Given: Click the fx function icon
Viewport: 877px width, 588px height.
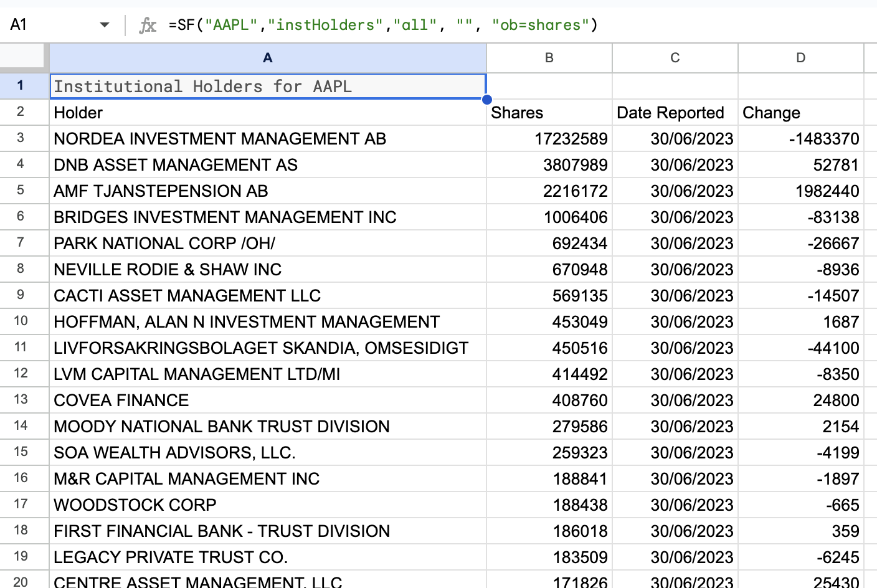Looking at the screenshot, I should click(x=148, y=25).
